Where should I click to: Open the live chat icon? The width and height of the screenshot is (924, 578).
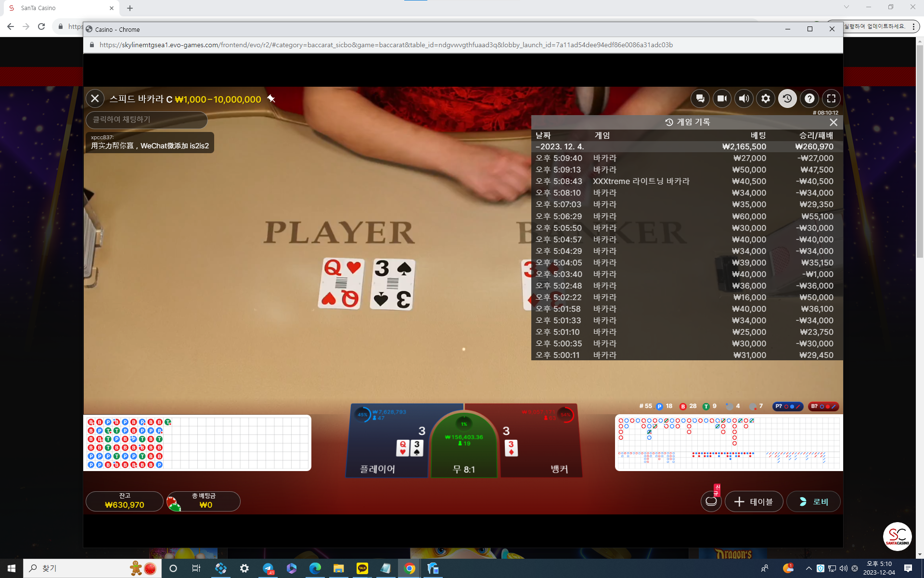pos(700,99)
